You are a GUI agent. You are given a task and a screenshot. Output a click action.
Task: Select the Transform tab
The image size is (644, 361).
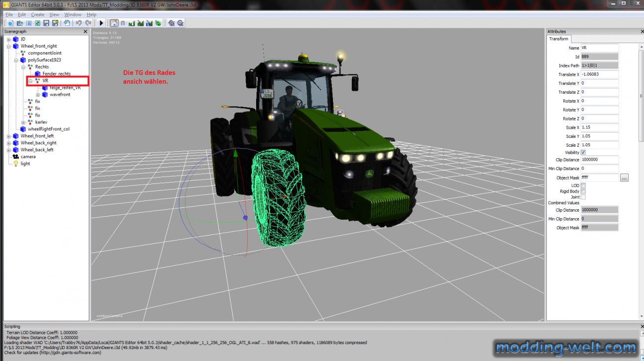click(x=559, y=39)
